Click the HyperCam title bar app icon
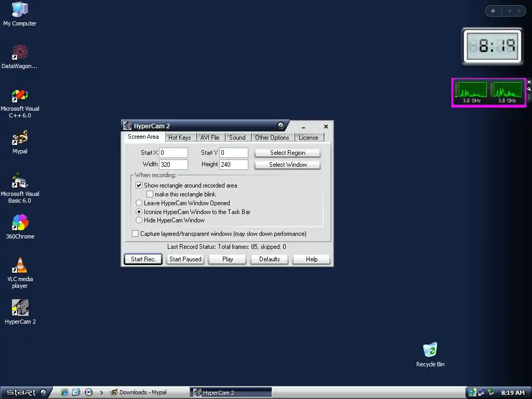 (128, 126)
